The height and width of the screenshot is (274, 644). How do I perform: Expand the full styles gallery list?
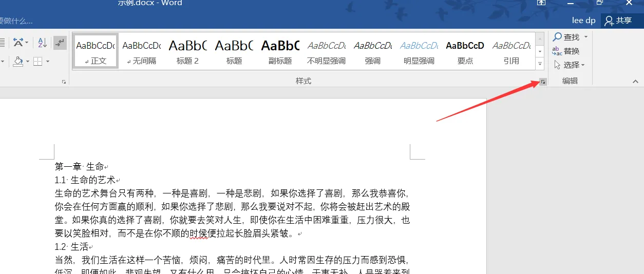[x=540, y=64]
